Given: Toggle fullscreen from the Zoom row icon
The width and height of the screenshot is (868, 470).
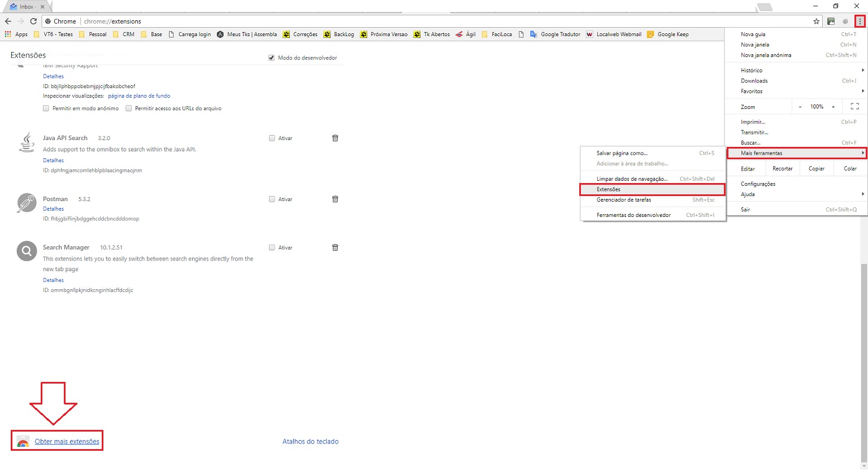Looking at the screenshot, I should click(854, 107).
